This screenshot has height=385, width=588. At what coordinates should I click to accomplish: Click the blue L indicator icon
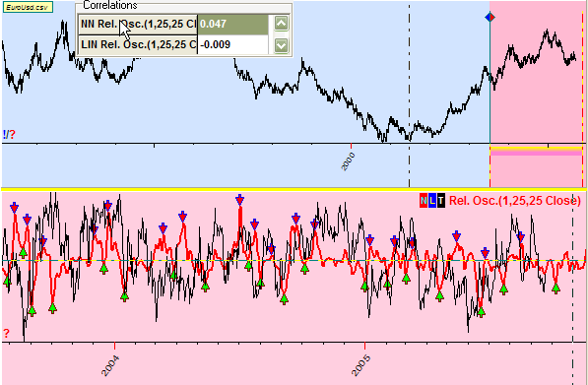tap(432, 201)
